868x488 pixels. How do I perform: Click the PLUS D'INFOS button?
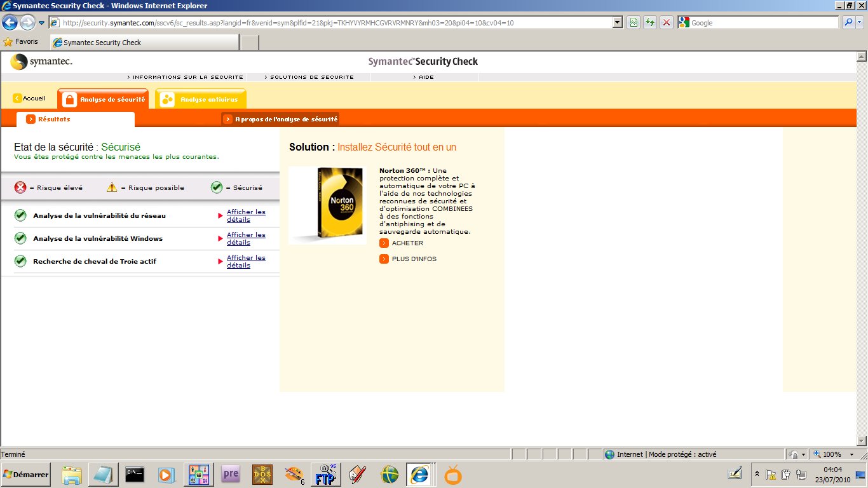click(408, 259)
